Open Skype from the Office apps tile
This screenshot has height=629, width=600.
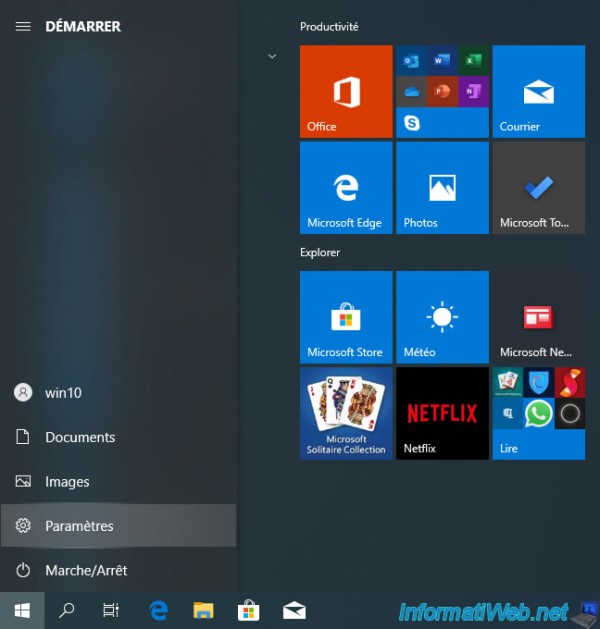411,123
